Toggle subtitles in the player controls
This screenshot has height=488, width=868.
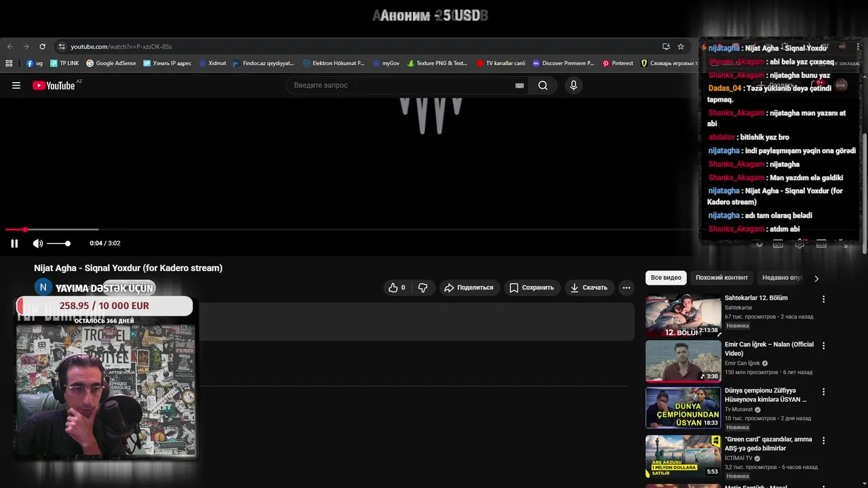(778, 243)
